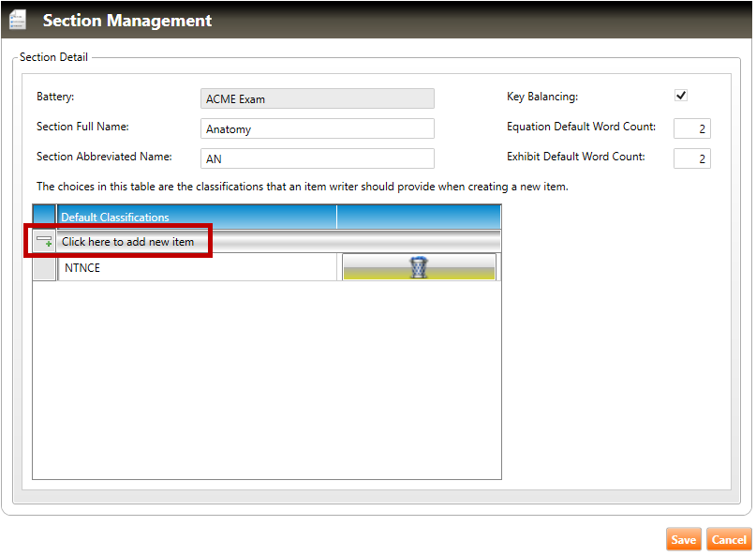Delete NTNCE classification with trash icon

[x=419, y=268]
